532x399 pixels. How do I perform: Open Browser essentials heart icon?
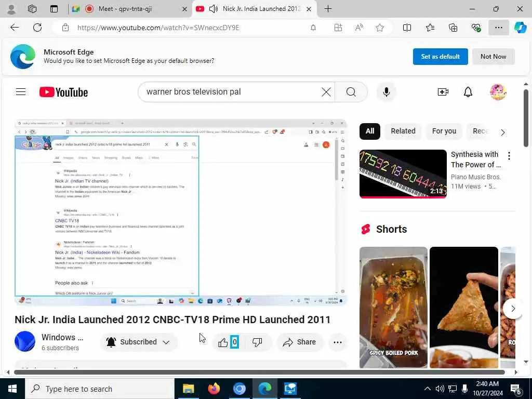tap(476, 28)
